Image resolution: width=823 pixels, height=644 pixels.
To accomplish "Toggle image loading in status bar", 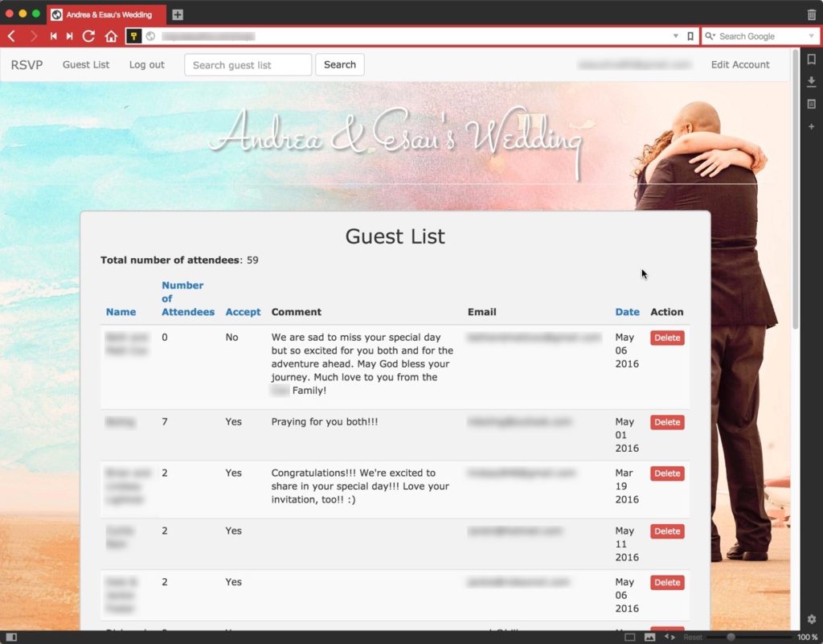I will pos(649,637).
